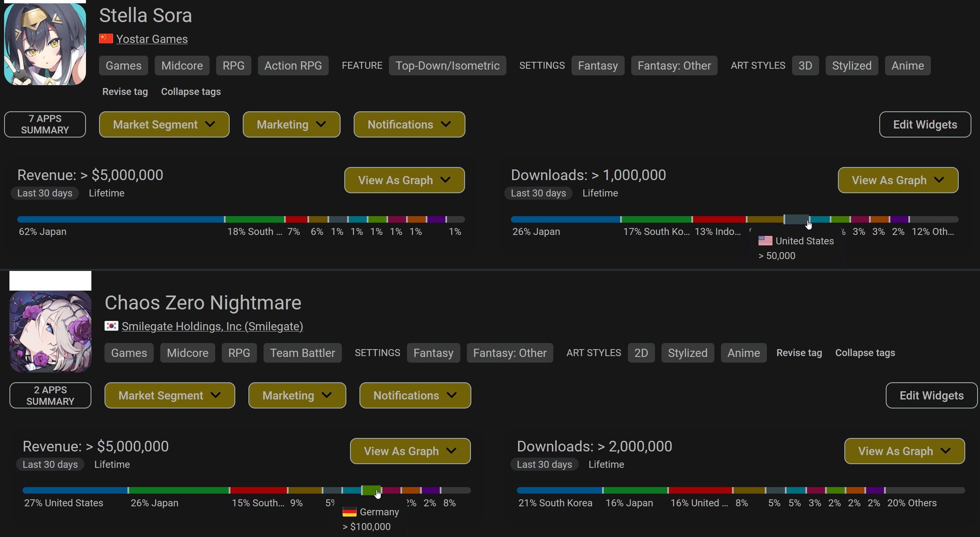This screenshot has width=980, height=537.
Task: Click the China flag beside Yostar Games
Action: click(106, 39)
